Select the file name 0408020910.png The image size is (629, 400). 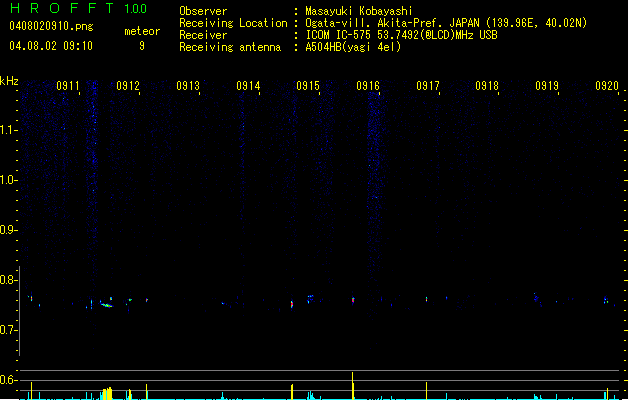(x=51, y=26)
